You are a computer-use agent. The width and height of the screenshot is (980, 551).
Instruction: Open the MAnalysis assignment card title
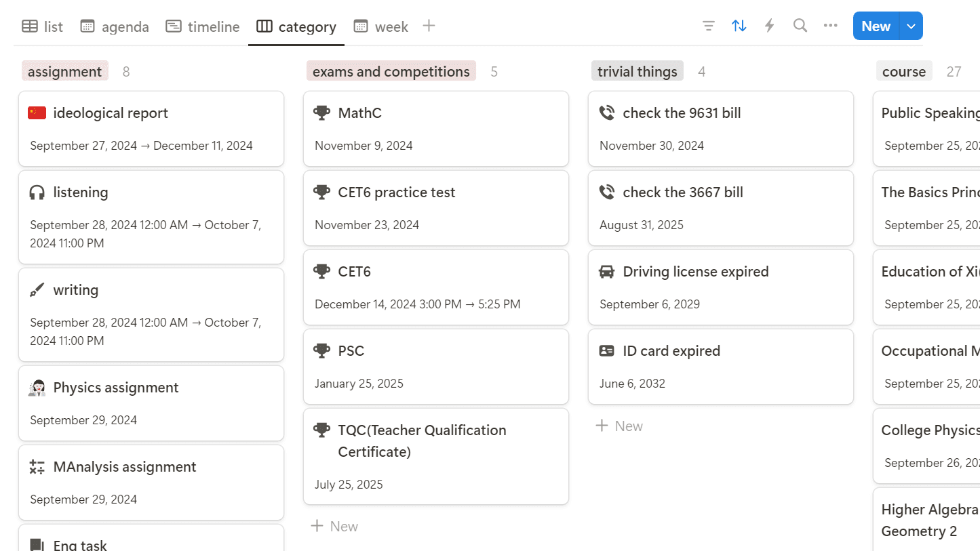pyautogui.click(x=125, y=467)
